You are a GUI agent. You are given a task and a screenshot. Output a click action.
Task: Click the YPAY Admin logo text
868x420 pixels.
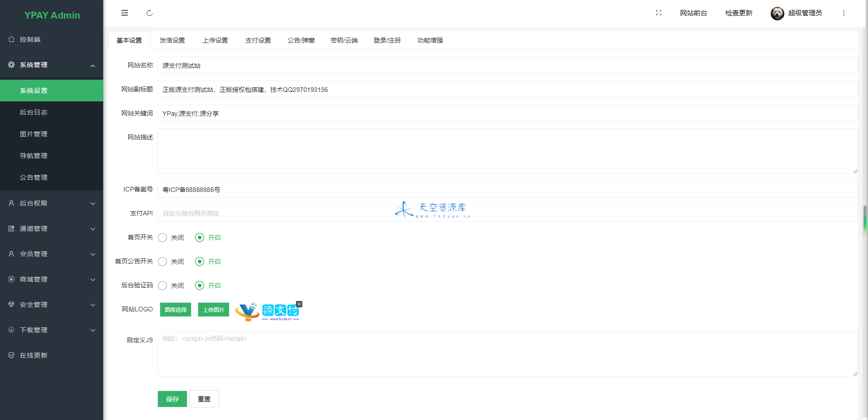52,15
